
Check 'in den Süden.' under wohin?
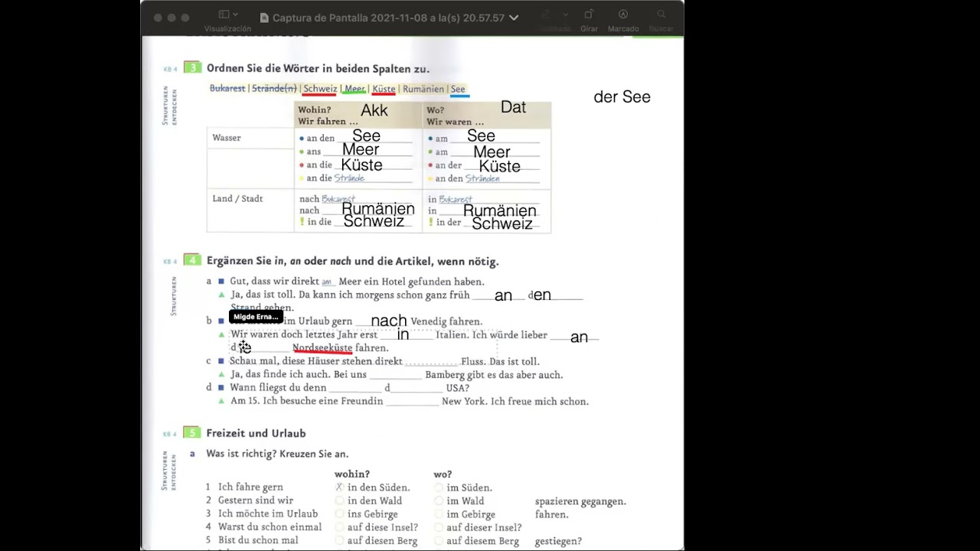click(x=339, y=487)
